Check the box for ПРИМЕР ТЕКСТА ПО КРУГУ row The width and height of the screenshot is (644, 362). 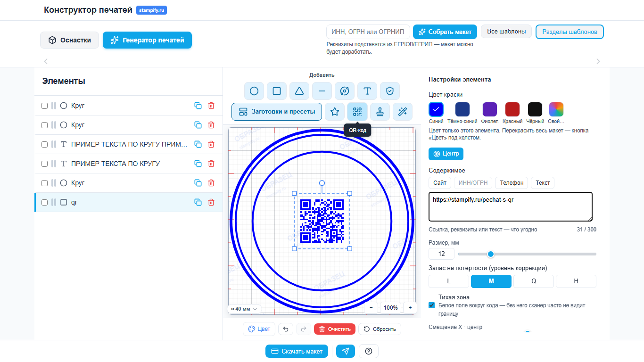(45, 164)
